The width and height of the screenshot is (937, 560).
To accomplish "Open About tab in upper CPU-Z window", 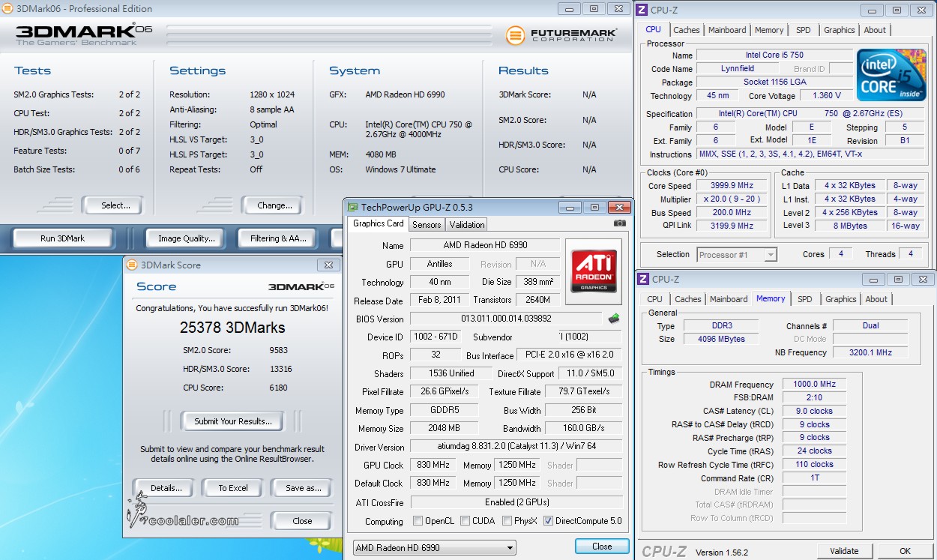I will 875,30.
